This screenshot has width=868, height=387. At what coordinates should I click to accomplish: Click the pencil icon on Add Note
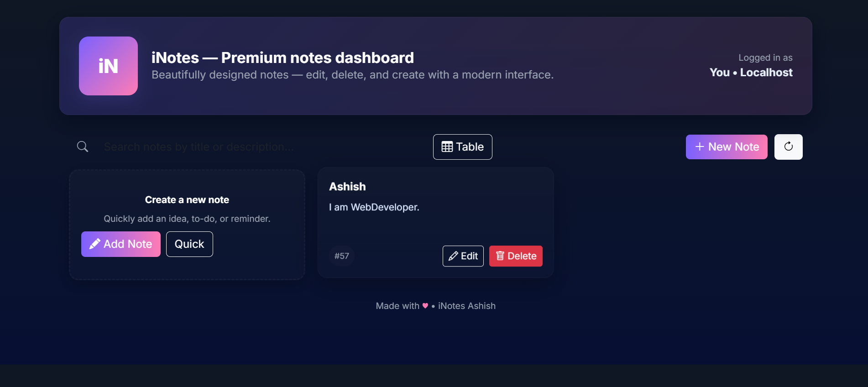point(94,244)
